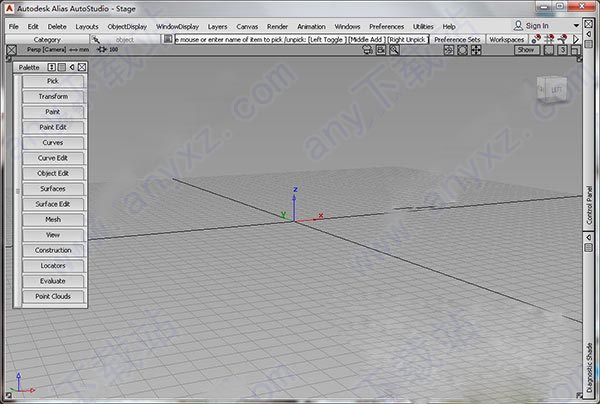600x404 pixels.
Task: Open the Edit menu
Action: (x=33, y=26)
